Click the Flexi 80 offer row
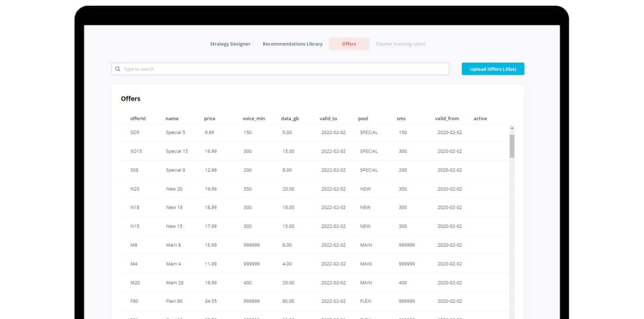This screenshot has width=644, height=319. [315, 301]
